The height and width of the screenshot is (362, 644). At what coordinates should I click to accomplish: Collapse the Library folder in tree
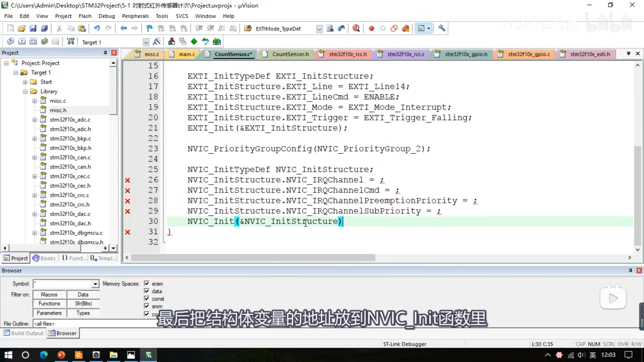(x=25, y=92)
